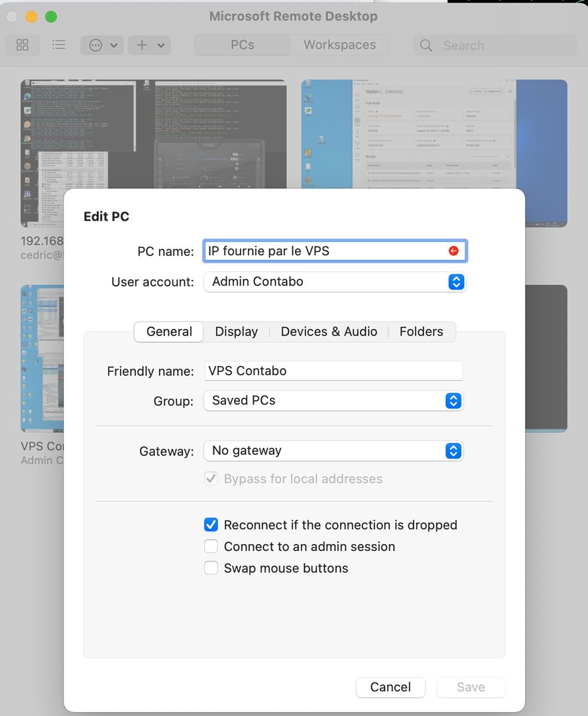Select the PCs tab
588x716 pixels.
click(243, 45)
